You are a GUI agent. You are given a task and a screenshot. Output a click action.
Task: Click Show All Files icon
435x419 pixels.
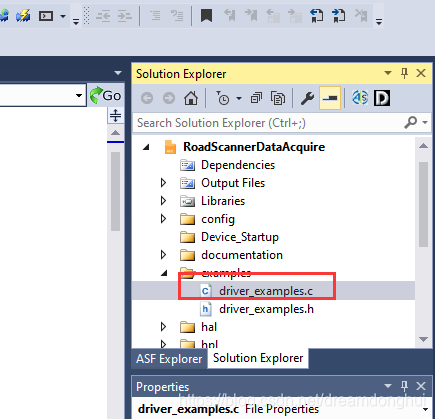[278, 98]
